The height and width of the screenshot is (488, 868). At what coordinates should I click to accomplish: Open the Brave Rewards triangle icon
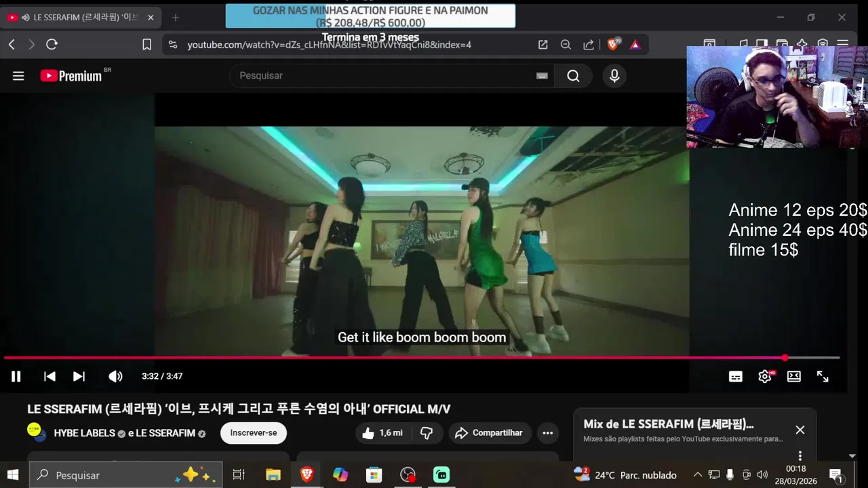coord(635,45)
